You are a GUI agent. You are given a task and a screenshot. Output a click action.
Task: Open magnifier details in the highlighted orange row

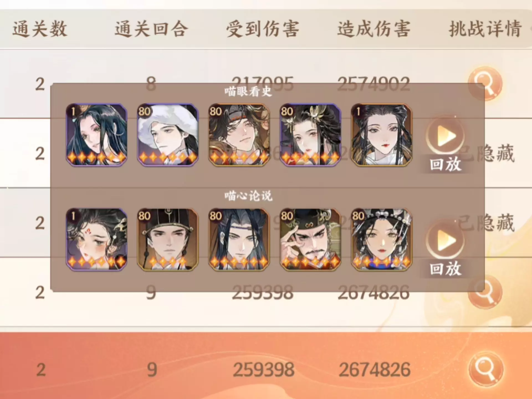486,369
